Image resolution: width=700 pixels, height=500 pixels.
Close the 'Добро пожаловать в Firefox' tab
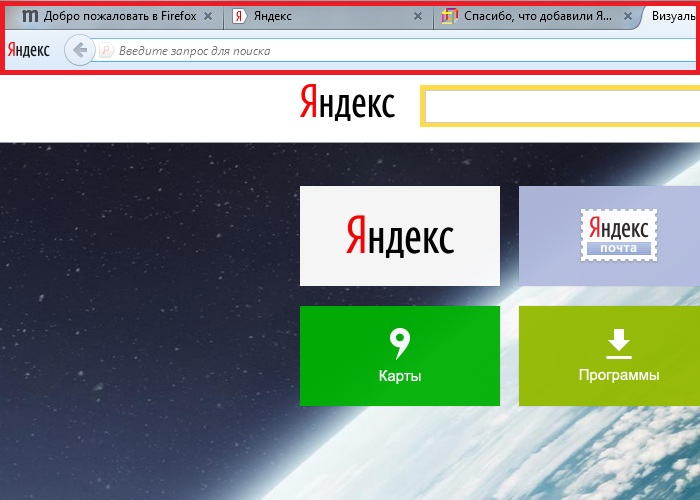tap(208, 17)
